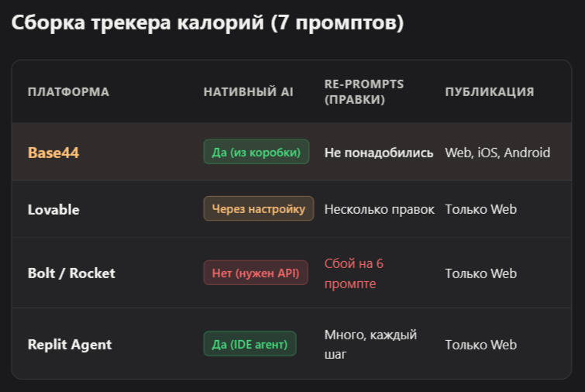This screenshot has width=585, height=392.
Task: Click 'Только Web' in the Lovable row
Action: coord(481,210)
